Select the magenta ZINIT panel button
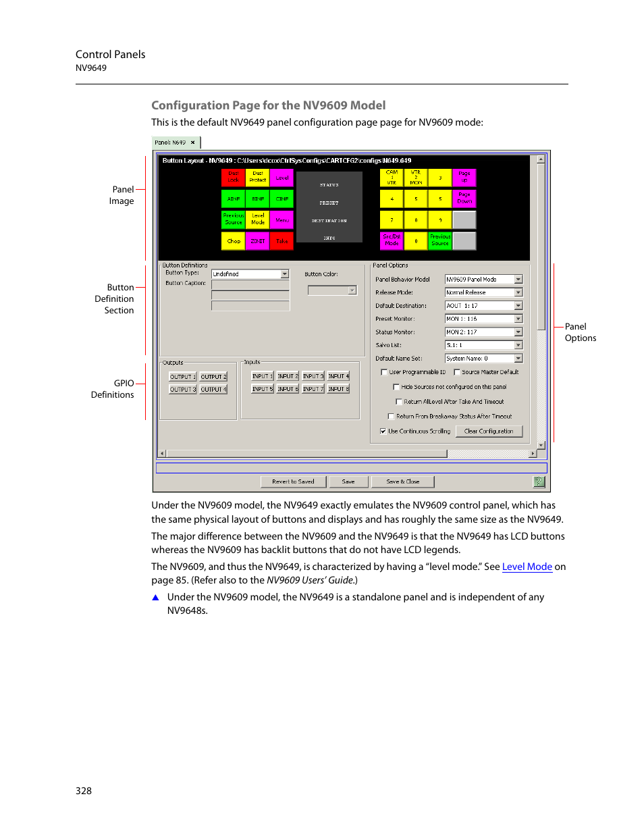The image size is (644, 834). (x=258, y=241)
